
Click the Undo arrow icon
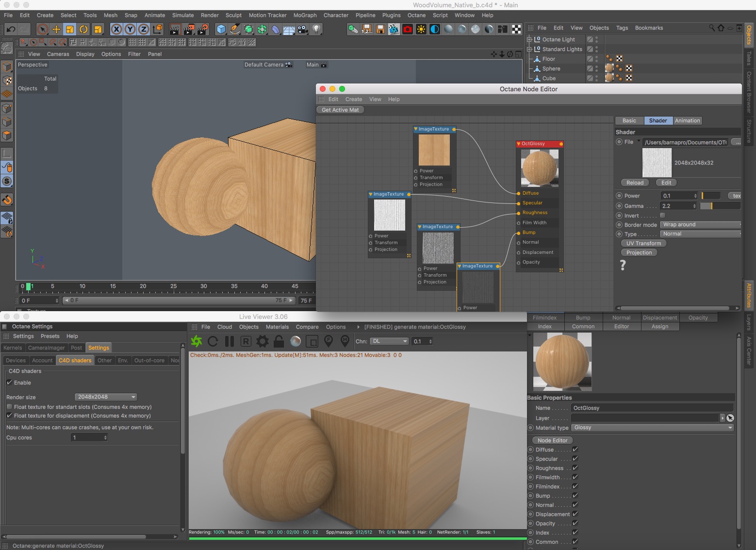pyautogui.click(x=11, y=30)
